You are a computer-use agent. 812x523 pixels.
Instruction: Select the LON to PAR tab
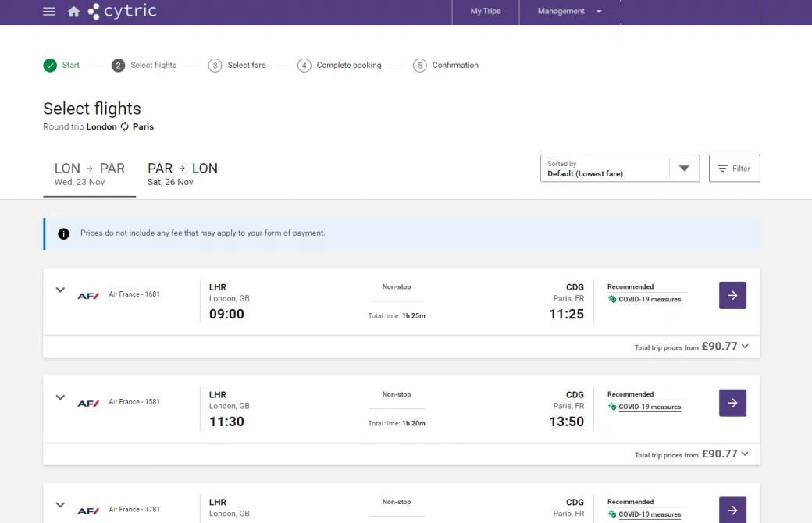[x=90, y=175]
